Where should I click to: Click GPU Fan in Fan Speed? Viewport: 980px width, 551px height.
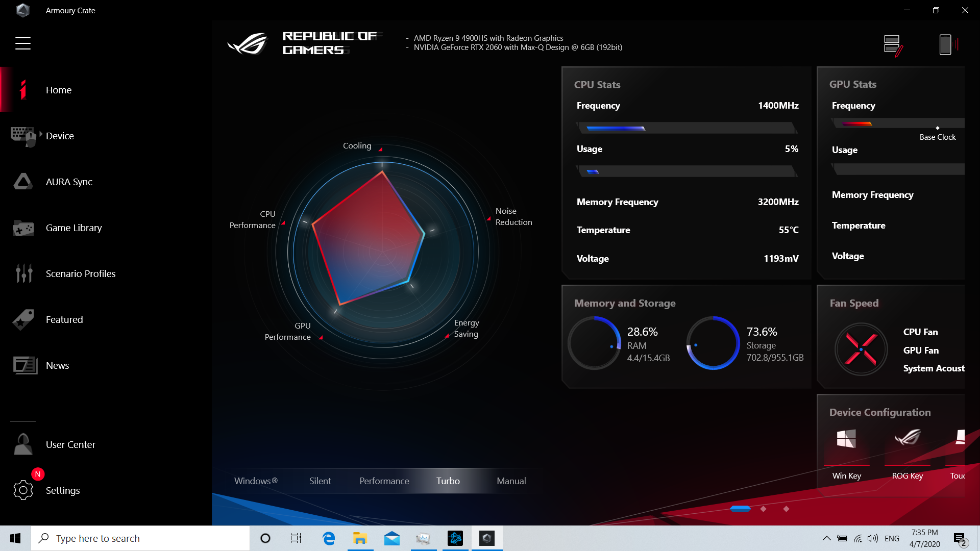[921, 350]
